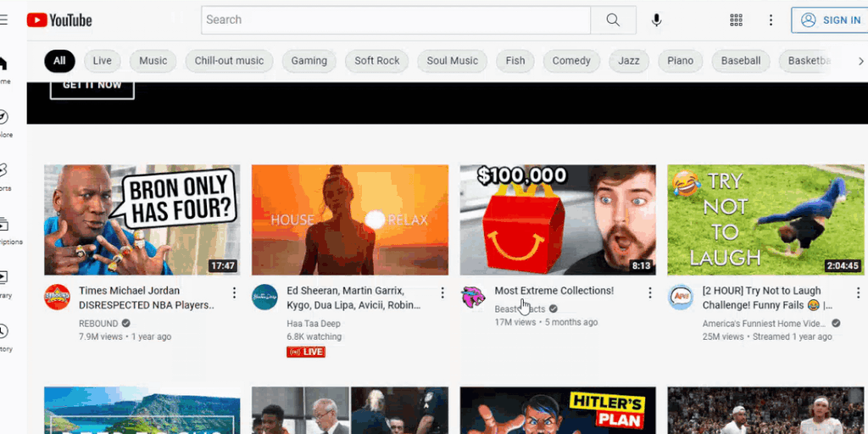Click the magnifying glass search button
The image size is (868, 434).
click(613, 20)
